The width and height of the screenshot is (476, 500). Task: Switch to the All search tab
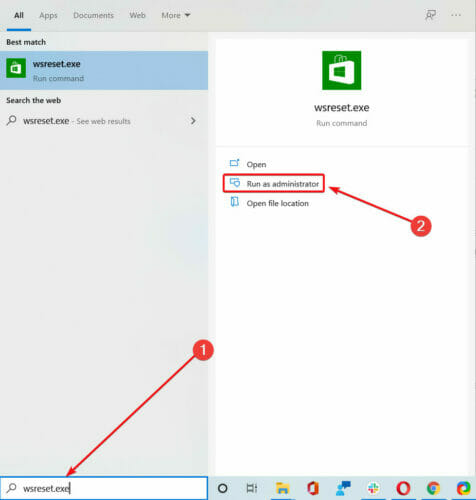[19, 15]
